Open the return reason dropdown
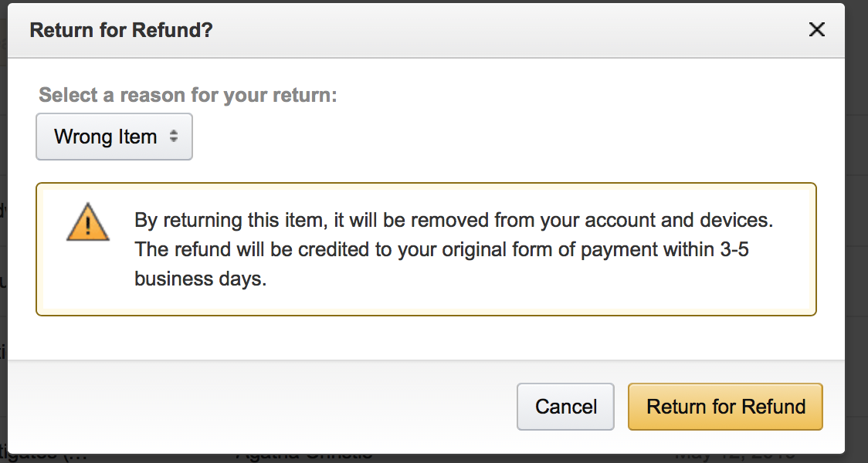This screenshot has height=463, width=868. click(x=114, y=137)
